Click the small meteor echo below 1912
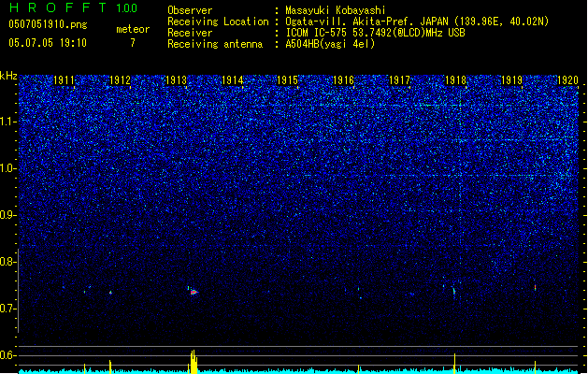This screenshot has height=374, width=588. pyautogui.click(x=110, y=293)
